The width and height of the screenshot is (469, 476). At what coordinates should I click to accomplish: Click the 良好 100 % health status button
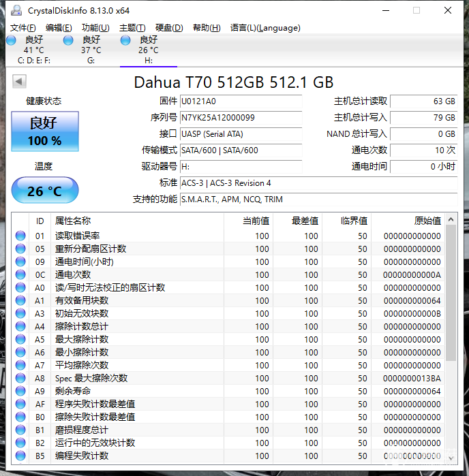(45, 131)
